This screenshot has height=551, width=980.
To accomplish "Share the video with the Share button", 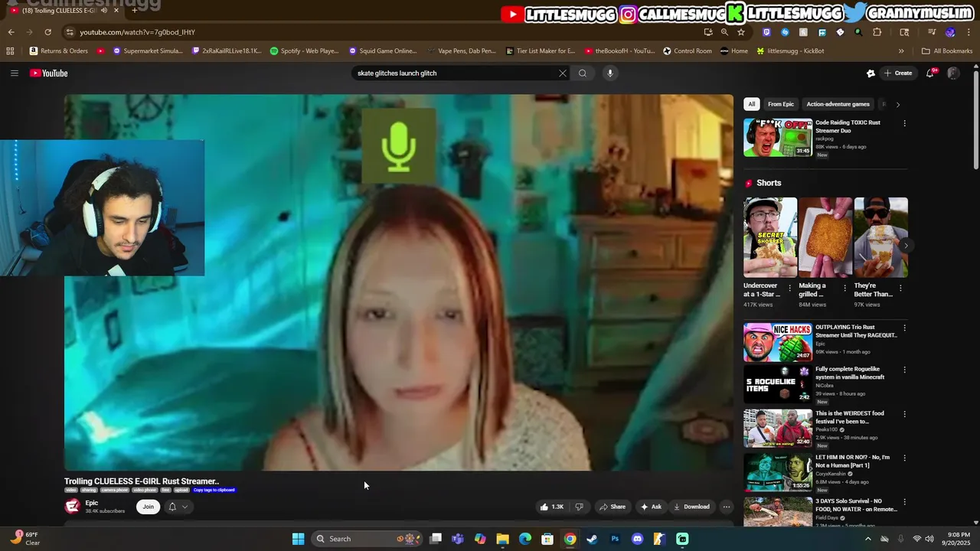I will [612, 507].
